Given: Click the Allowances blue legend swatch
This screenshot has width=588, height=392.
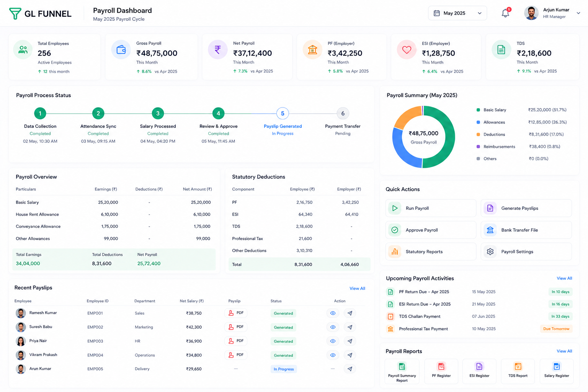Looking at the screenshot, I should pyautogui.click(x=478, y=122).
